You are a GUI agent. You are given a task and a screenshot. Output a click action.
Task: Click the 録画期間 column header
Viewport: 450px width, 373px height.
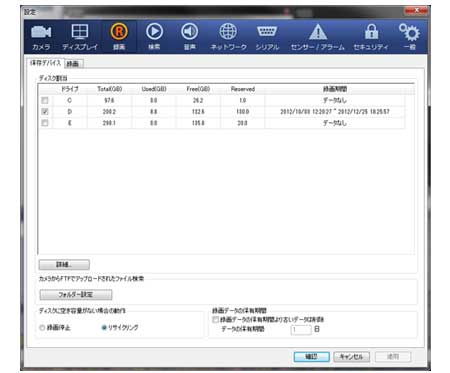[335, 89]
